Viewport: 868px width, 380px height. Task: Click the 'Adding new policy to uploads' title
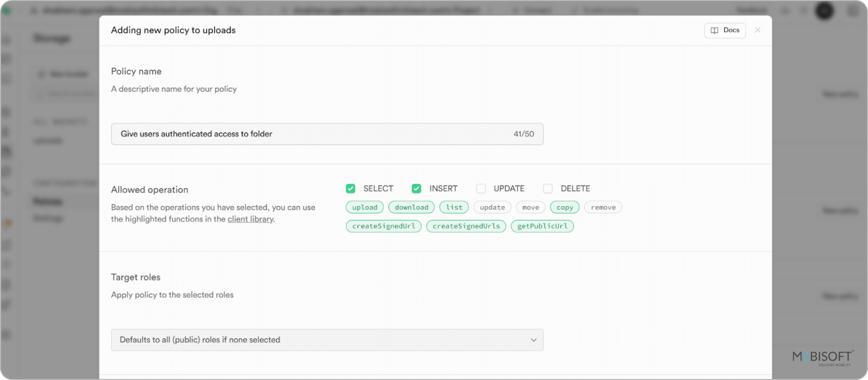[x=173, y=30]
